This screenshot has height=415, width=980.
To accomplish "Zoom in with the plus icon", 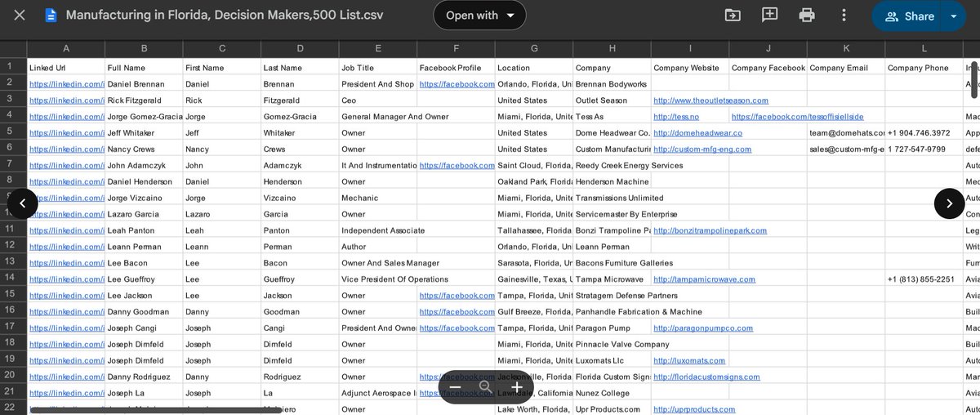I will coord(516,387).
